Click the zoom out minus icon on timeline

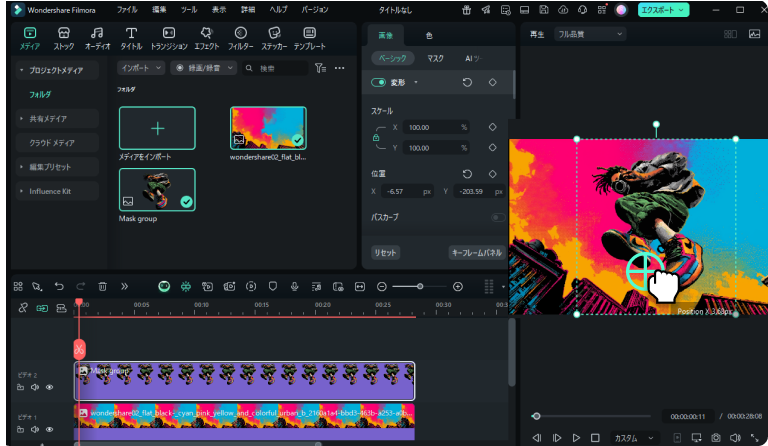[x=382, y=286]
